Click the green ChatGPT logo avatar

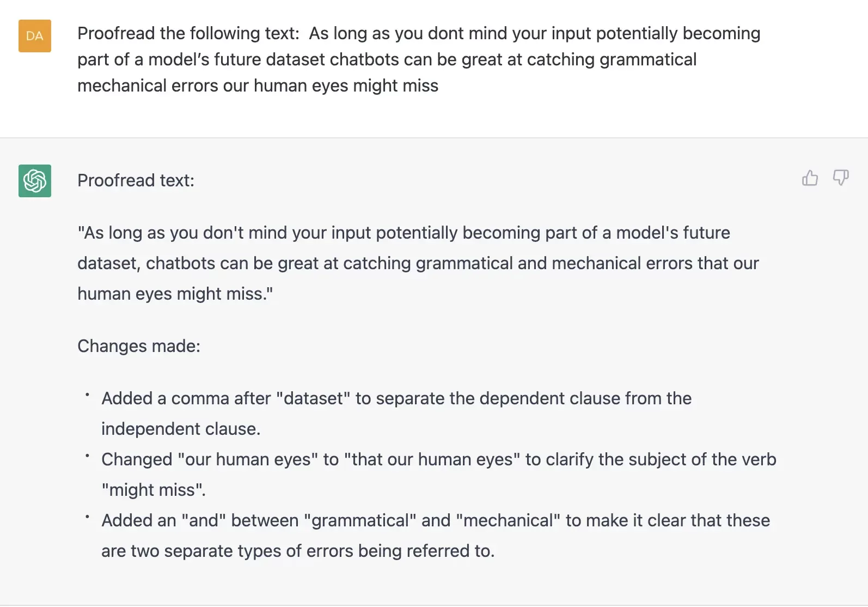coord(35,181)
